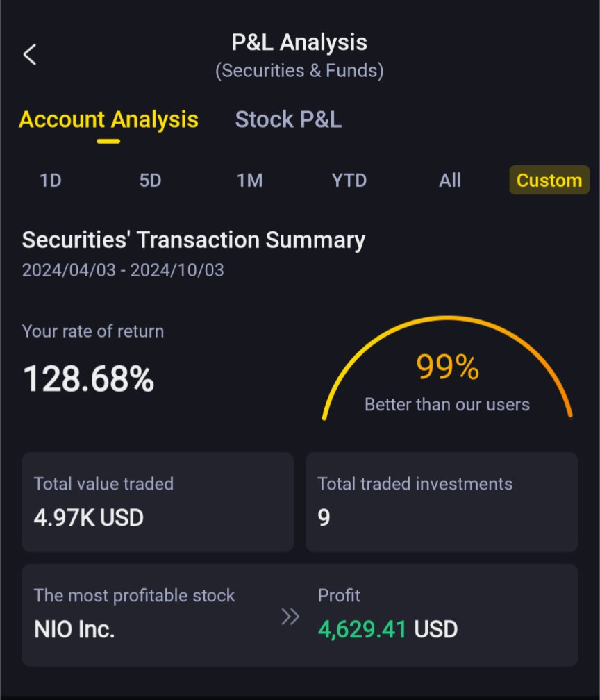This screenshot has width=600, height=700.
Task: Tap the P&L Analysis page title
Action: tap(299, 43)
